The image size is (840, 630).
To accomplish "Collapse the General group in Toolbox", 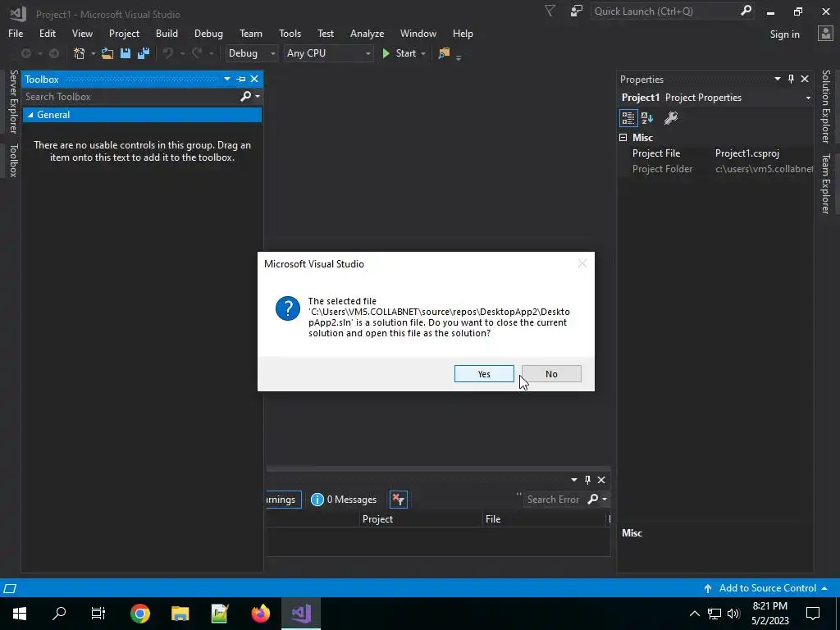I will (x=30, y=115).
